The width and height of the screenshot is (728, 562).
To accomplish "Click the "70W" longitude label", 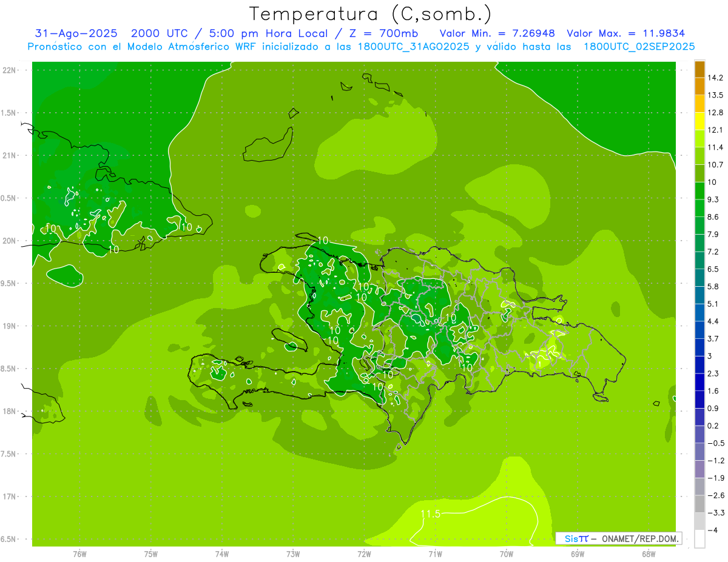I will (x=507, y=554).
